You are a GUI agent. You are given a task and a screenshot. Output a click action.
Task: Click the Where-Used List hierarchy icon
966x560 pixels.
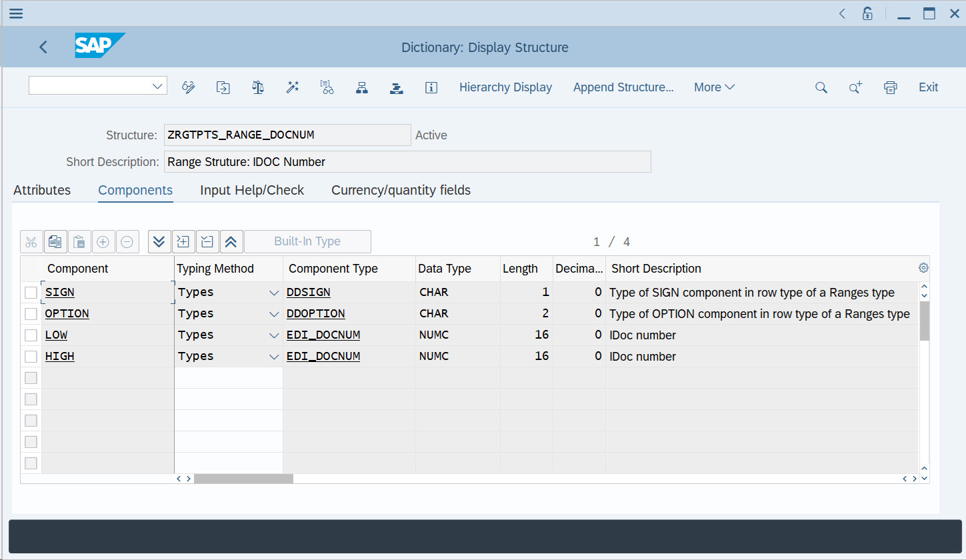pyautogui.click(x=362, y=87)
